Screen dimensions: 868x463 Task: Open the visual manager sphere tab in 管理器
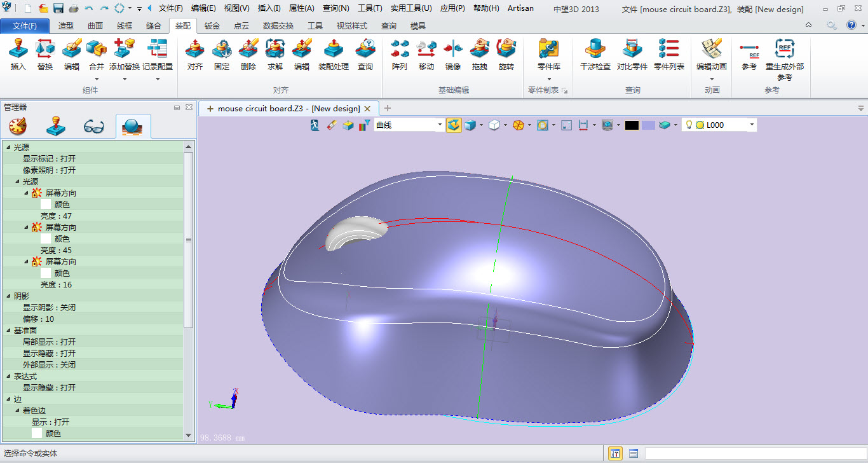pos(133,127)
